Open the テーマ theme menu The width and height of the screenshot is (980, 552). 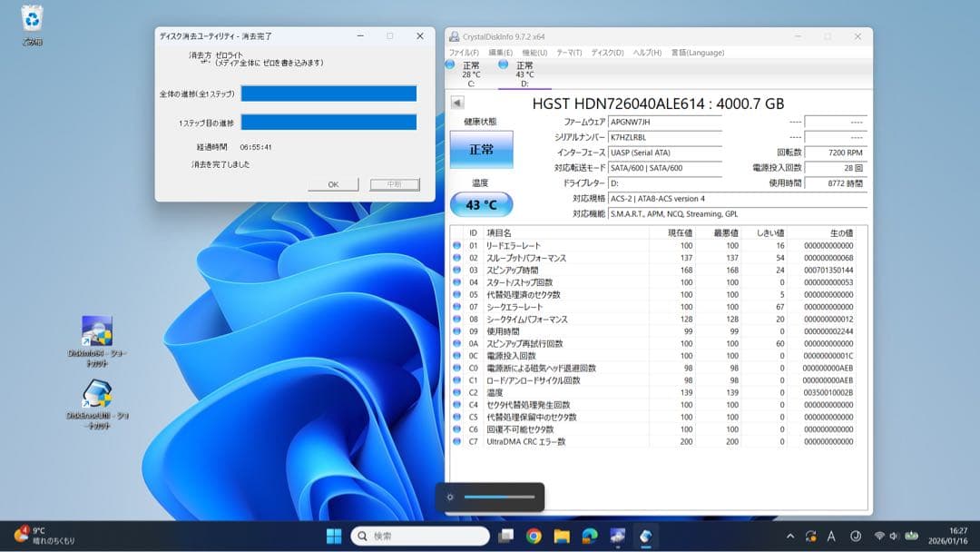[x=567, y=53]
